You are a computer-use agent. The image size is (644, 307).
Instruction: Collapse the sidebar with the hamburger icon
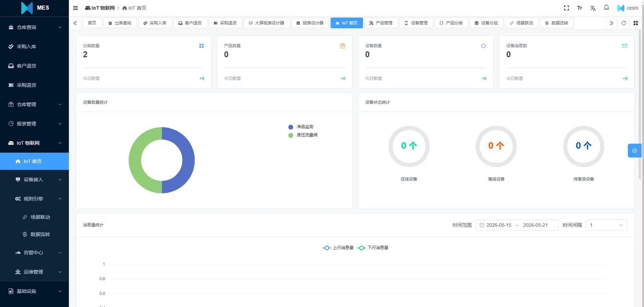coord(75,8)
